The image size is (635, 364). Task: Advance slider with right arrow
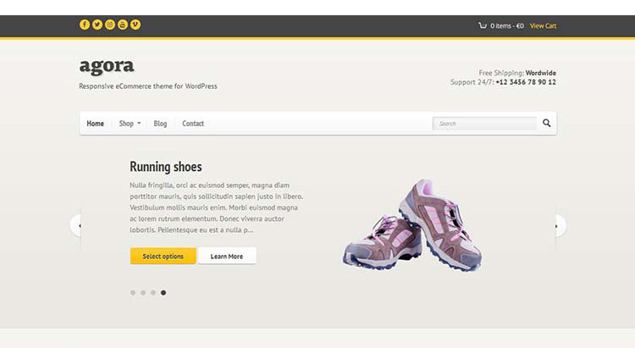[x=559, y=225]
